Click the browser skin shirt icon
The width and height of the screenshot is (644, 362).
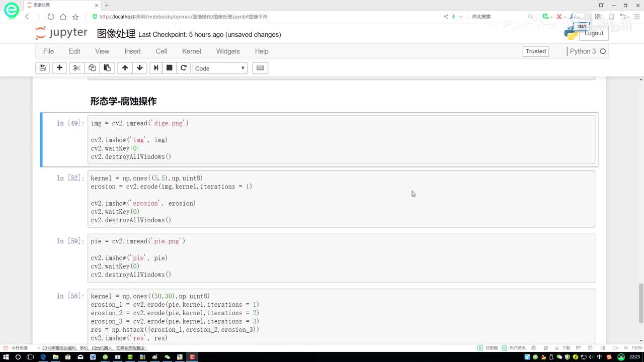(601, 5)
